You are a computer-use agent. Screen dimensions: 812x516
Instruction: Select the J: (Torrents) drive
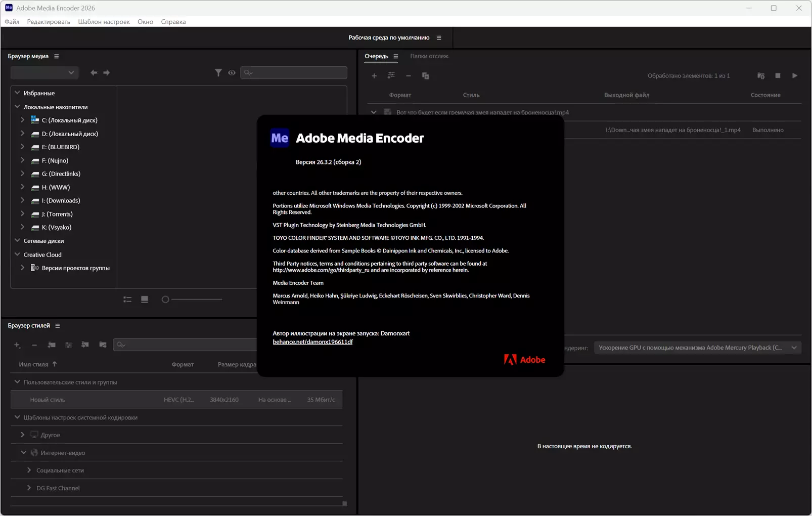[x=57, y=214]
